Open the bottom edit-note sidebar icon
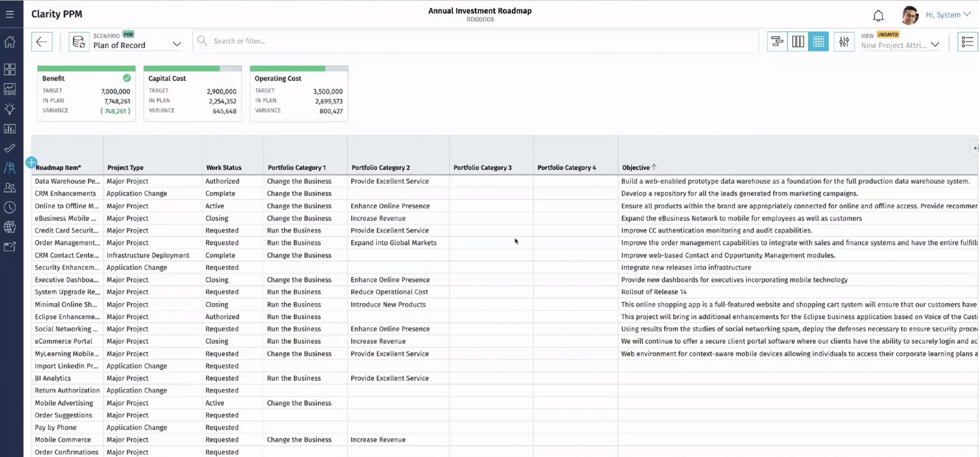 tap(10, 247)
